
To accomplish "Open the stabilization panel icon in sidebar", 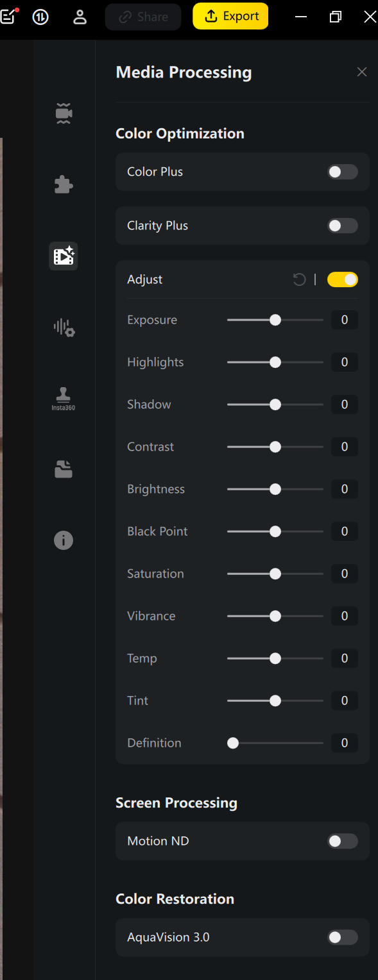I will (64, 113).
